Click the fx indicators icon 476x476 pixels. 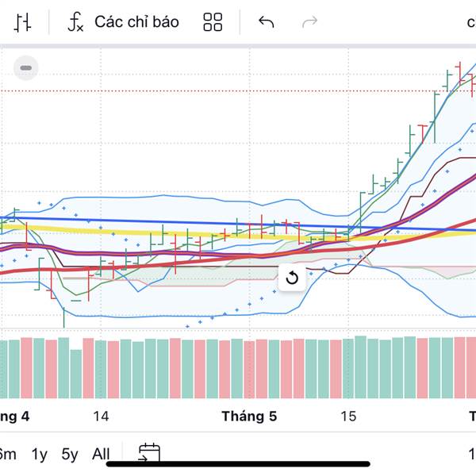[x=75, y=22]
